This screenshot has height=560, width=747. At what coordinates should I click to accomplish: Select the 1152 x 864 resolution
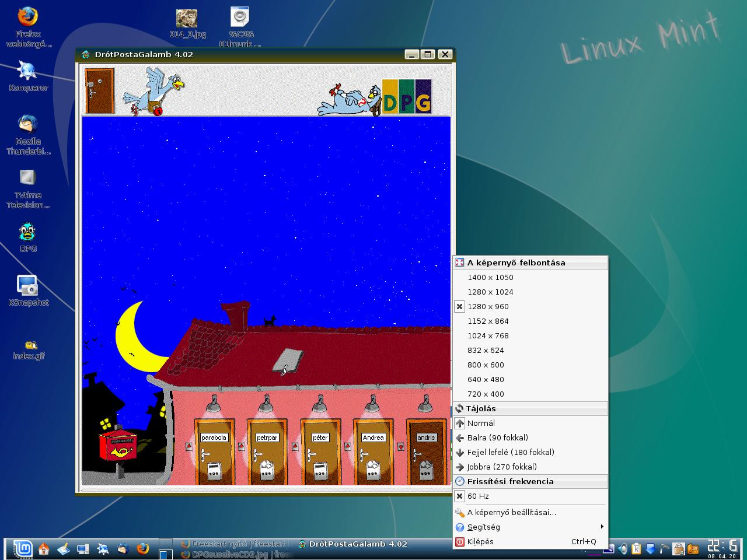coord(530,321)
